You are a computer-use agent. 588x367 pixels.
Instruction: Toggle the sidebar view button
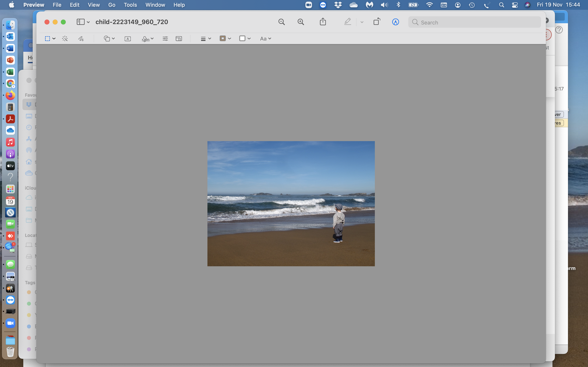click(x=81, y=22)
